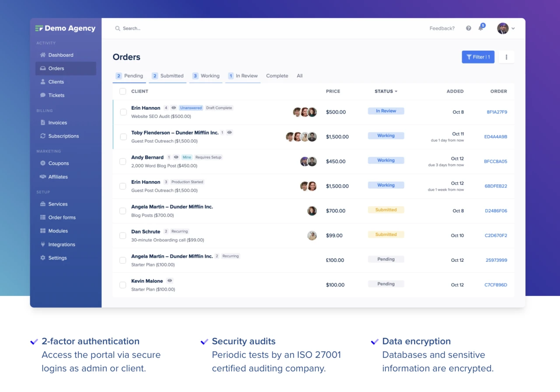Click the Order forms icon
Viewport: 560px width, 392px height.
pos(43,217)
